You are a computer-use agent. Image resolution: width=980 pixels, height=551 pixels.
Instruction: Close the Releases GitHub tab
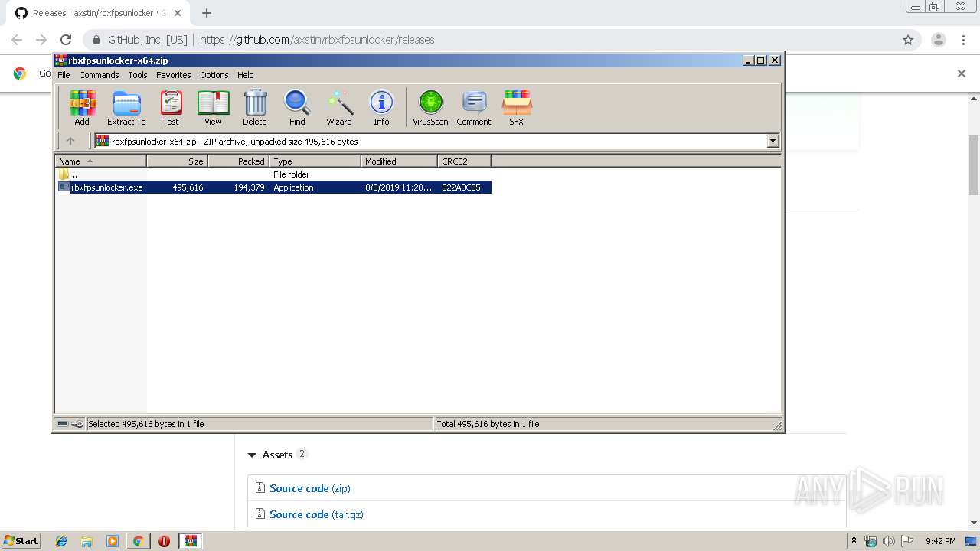tap(177, 13)
